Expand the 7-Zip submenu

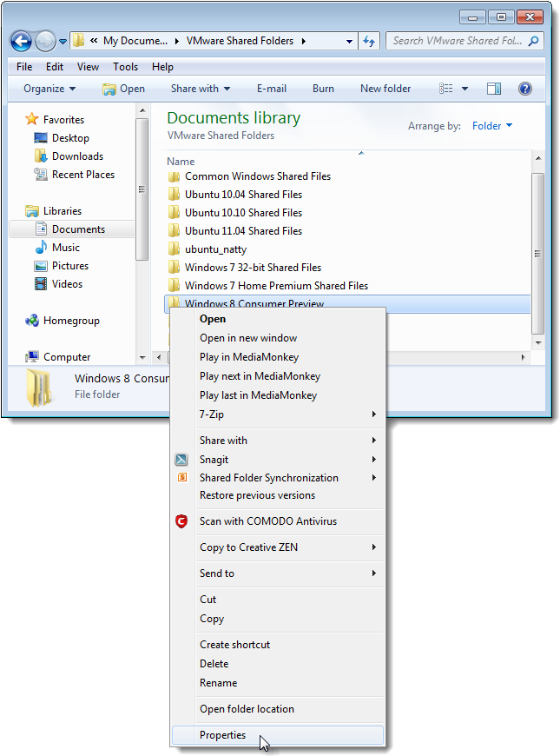click(x=278, y=414)
